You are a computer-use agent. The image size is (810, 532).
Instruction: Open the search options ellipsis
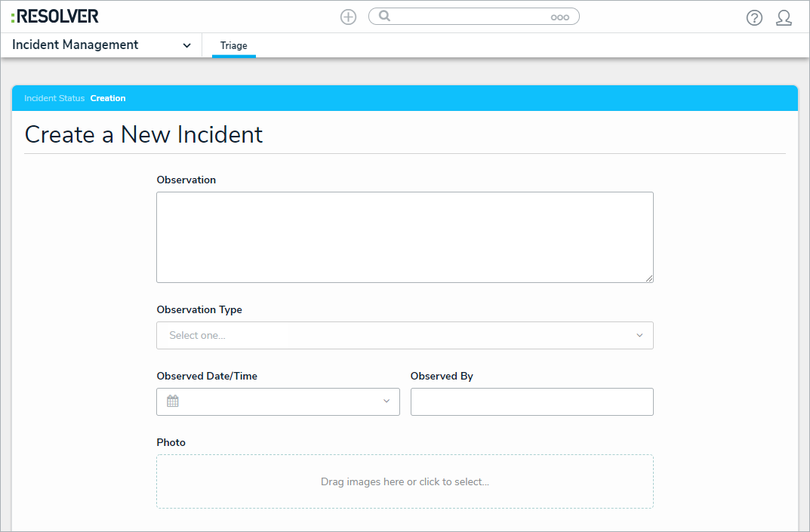tap(560, 17)
